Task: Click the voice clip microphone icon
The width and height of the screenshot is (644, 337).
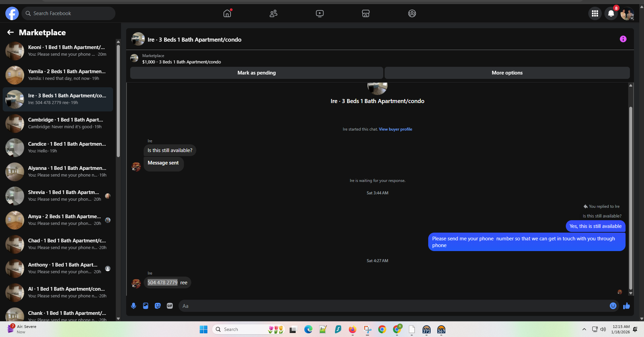Action: click(134, 306)
